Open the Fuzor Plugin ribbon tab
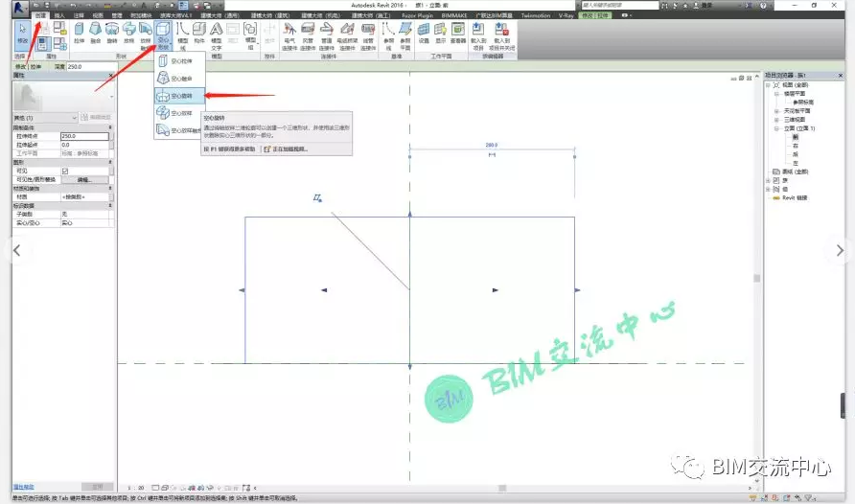Viewport: 855px width, 504px height. (417, 15)
